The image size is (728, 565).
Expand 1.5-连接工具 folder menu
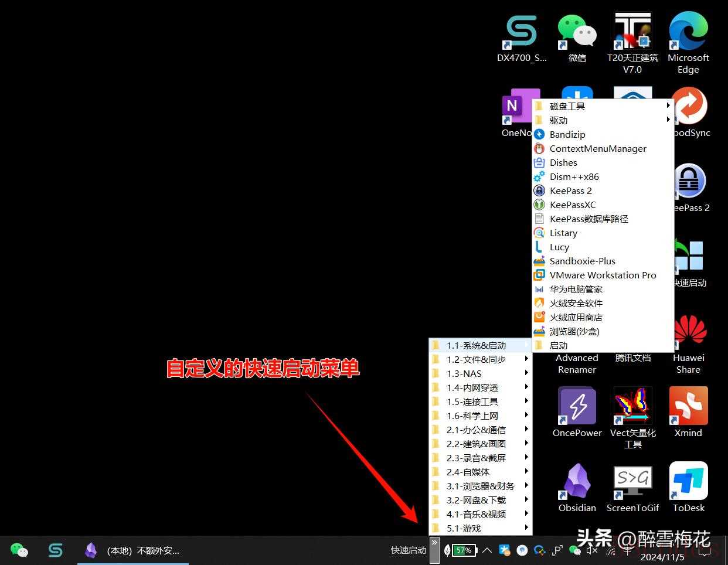coord(480,401)
